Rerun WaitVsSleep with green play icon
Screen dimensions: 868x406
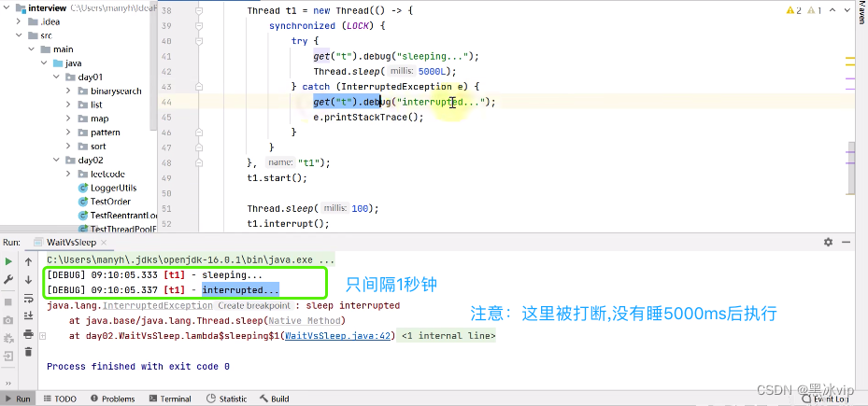(x=8, y=261)
